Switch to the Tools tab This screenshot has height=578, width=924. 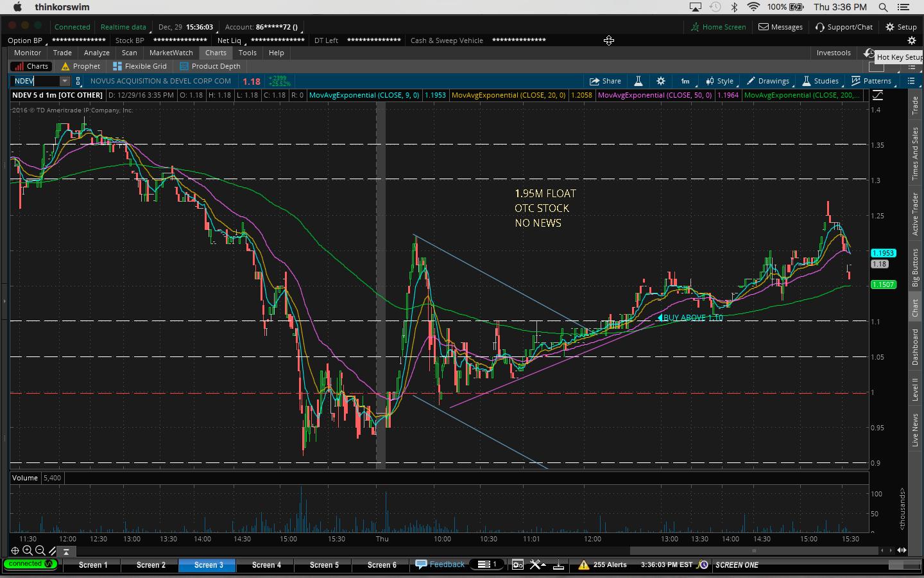click(248, 53)
